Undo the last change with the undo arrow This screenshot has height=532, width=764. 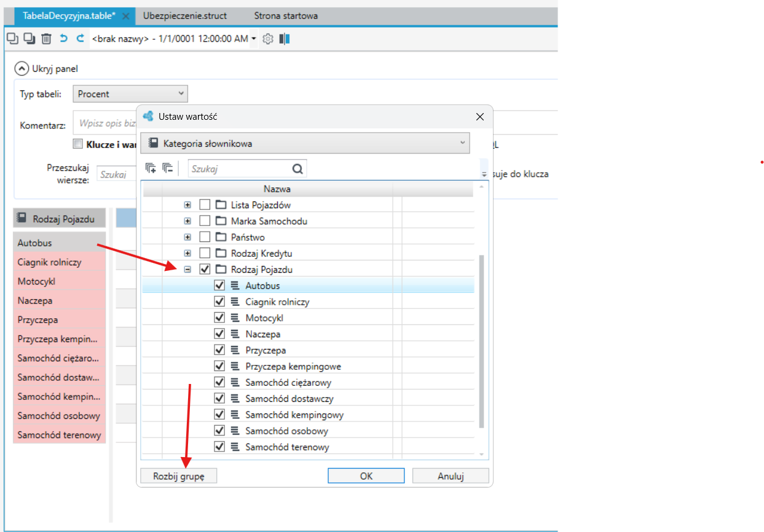(x=63, y=39)
